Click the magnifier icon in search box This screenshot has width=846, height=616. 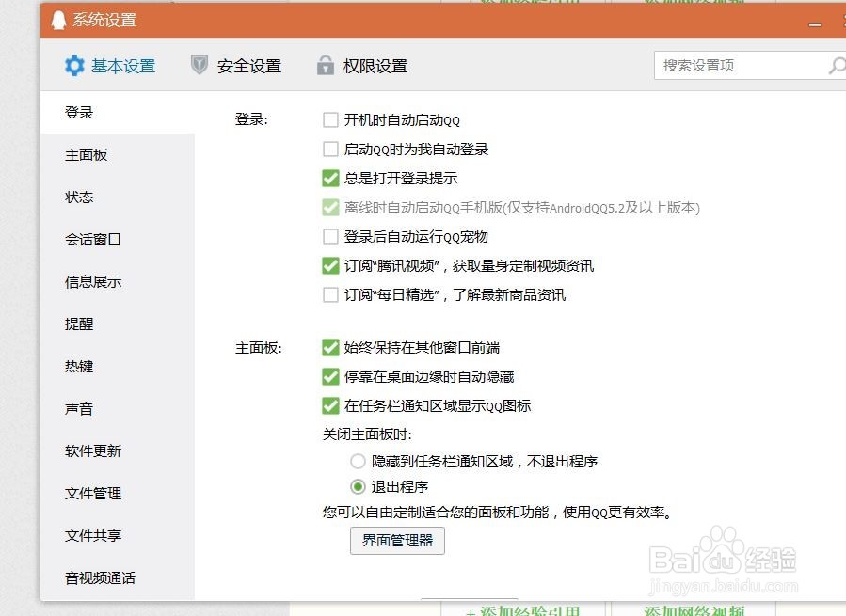click(837, 66)
